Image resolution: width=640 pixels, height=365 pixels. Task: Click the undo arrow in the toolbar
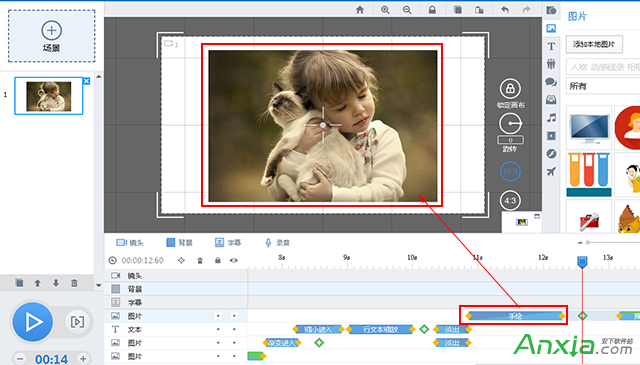[505, 10]
